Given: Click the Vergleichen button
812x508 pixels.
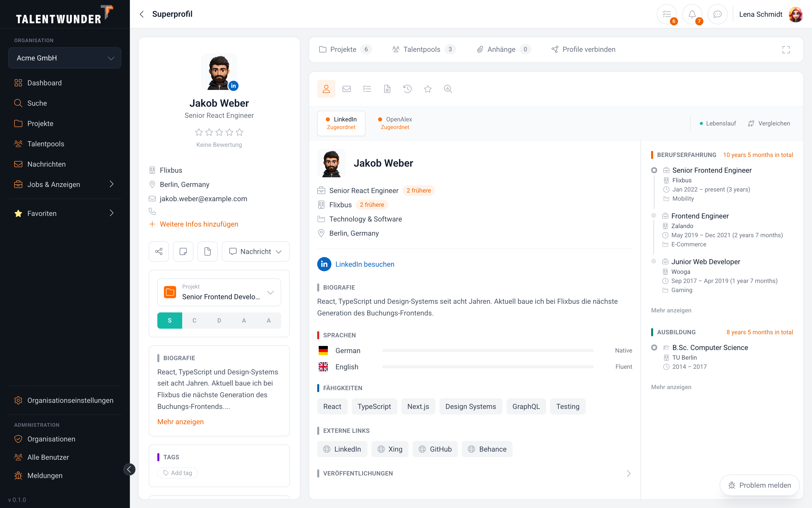Looking at the screenshot, I should (x=769, y=123).
